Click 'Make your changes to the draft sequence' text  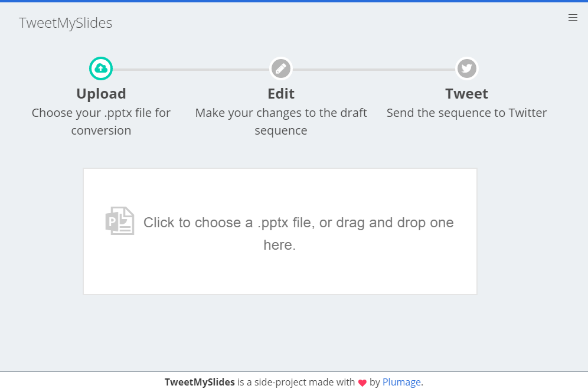(281, 122)
